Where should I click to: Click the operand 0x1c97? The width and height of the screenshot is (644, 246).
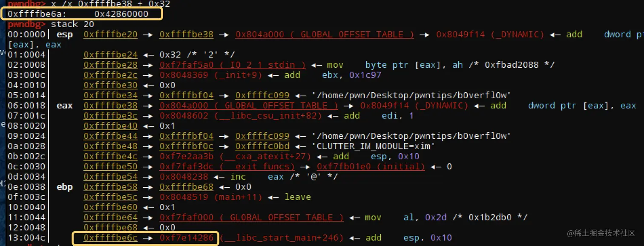point(365,75)
